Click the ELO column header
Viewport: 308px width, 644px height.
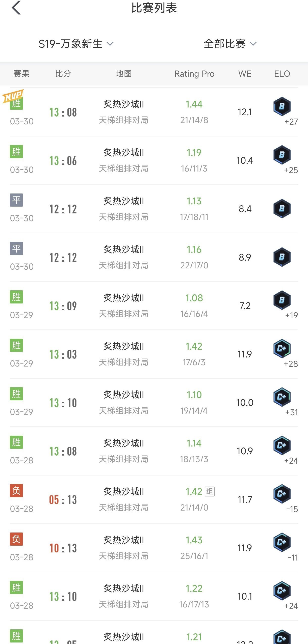point(282,74)
